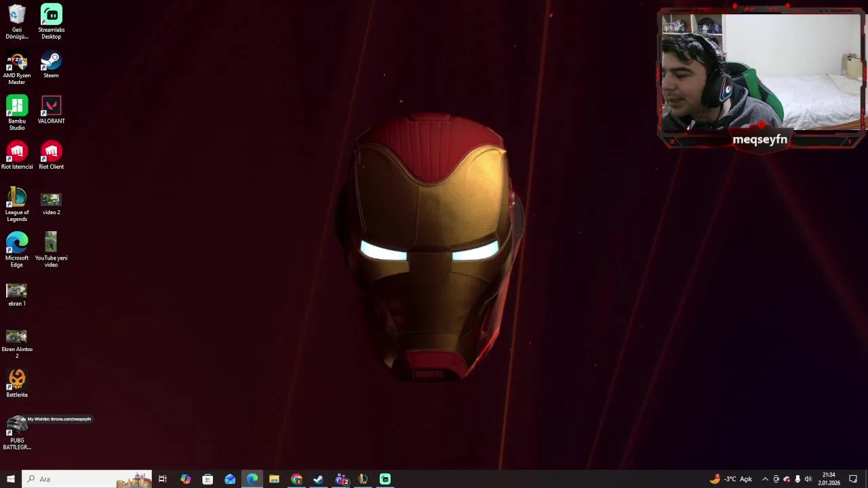Open Task View from the taskbar
The height and width of the screenshot is (488, 868).
[x=163, y=479]
